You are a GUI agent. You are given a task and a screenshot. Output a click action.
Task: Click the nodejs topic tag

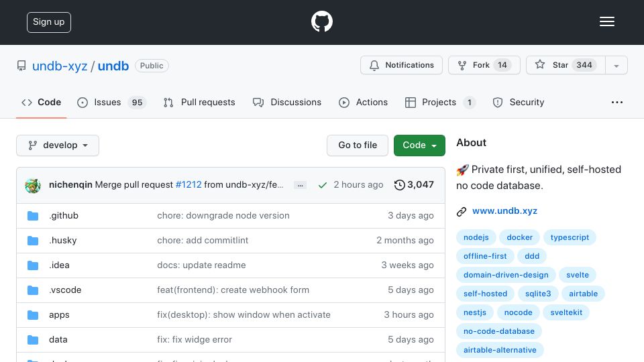point(476,237)
